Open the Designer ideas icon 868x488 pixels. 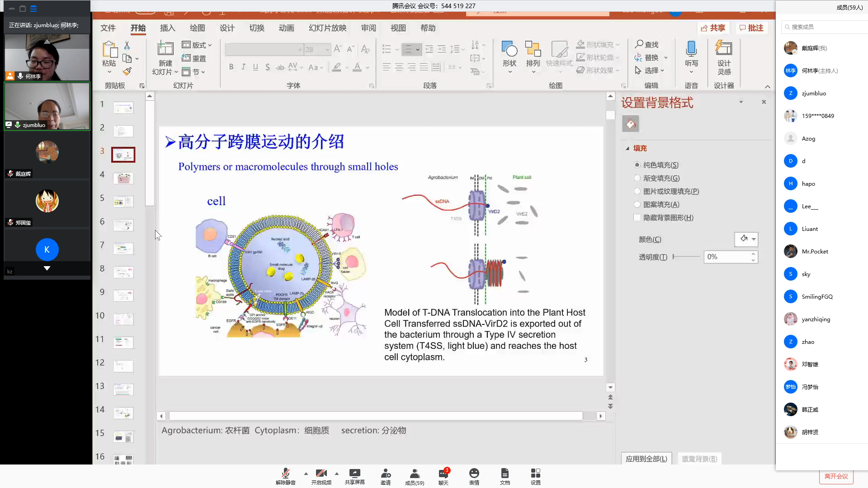723,49
